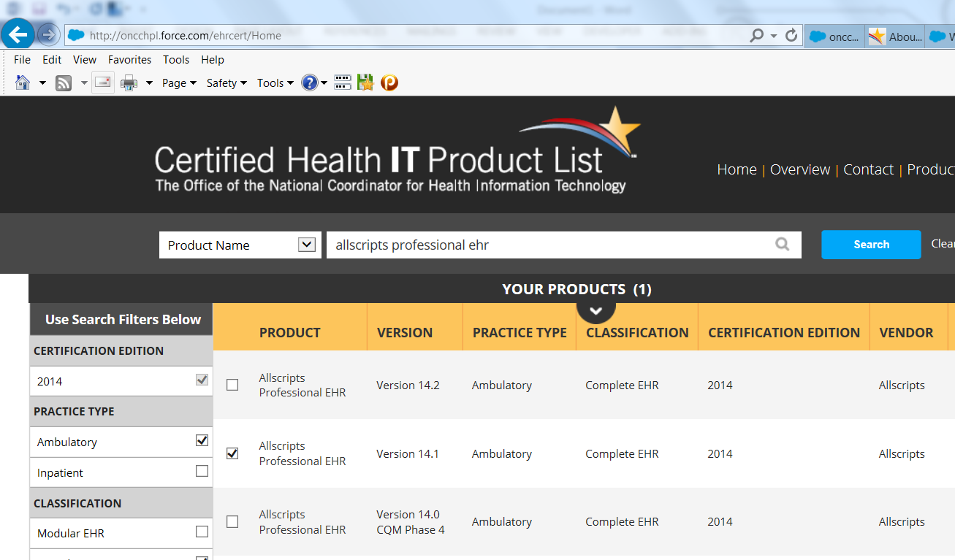Click the stacked server bars toolbar icon
This screenshot has height=560, width=955.
pyautogui.click(x=343, y=83)
